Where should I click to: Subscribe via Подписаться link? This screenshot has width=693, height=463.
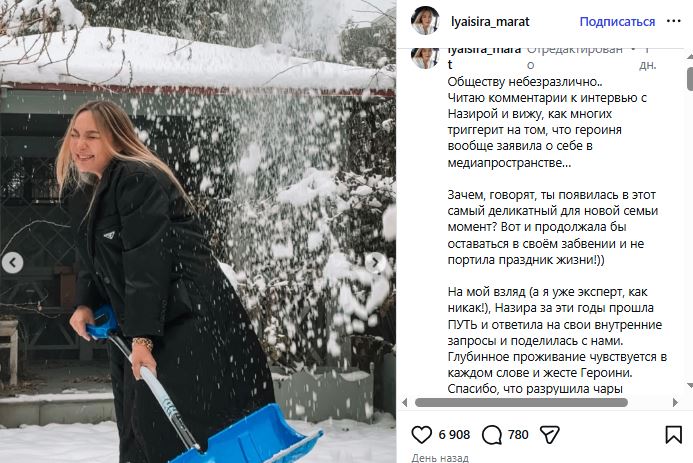click(x=617, y=22)
